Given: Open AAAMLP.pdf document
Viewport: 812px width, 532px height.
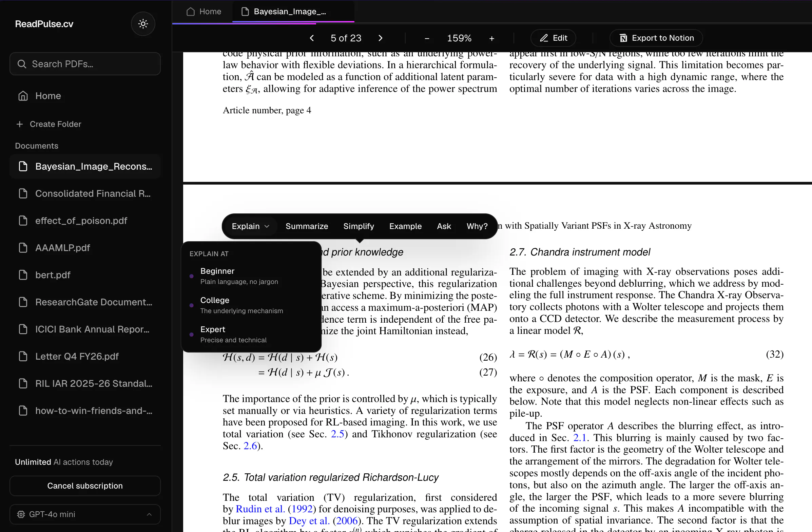Looking at the screenshot, I should (x=85, y=248).
